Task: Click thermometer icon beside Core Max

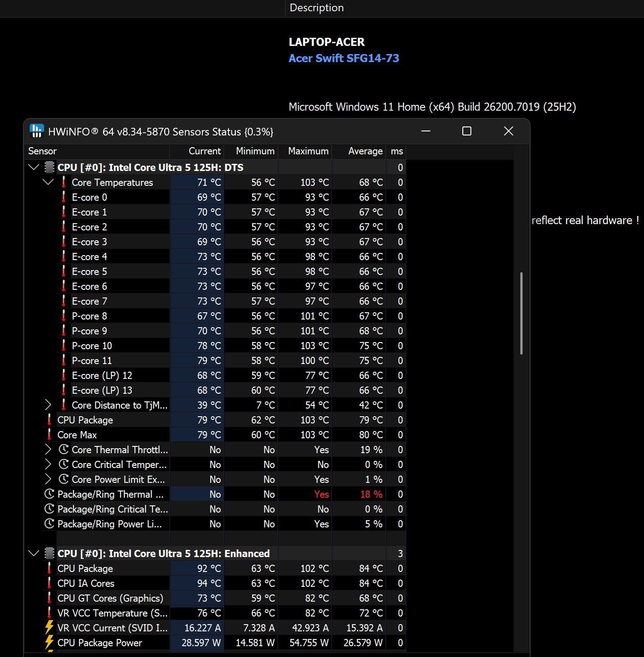Action: pyautogui.click(x=49, y=435)
